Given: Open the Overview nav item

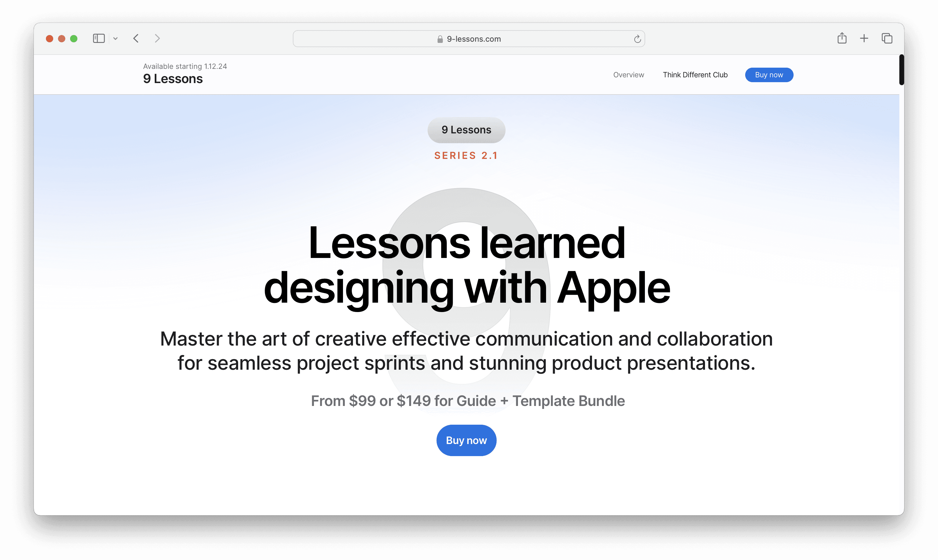Looking at the screenshot, I should tap(629, 75).
